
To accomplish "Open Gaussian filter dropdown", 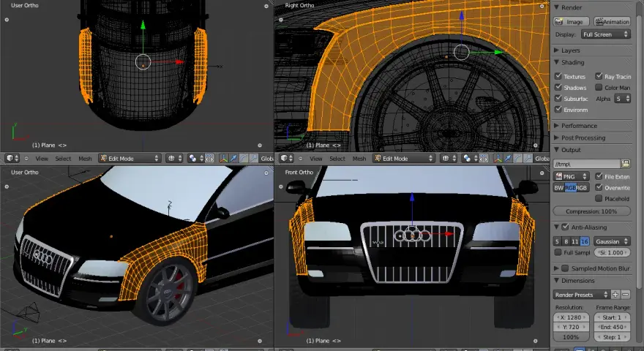I will pos(612,241).
